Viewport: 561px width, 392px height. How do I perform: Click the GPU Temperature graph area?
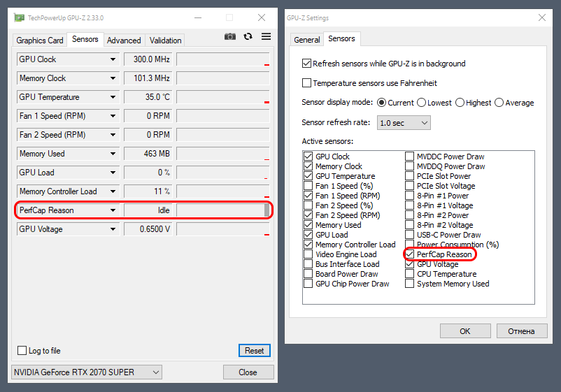click(223, 97)
